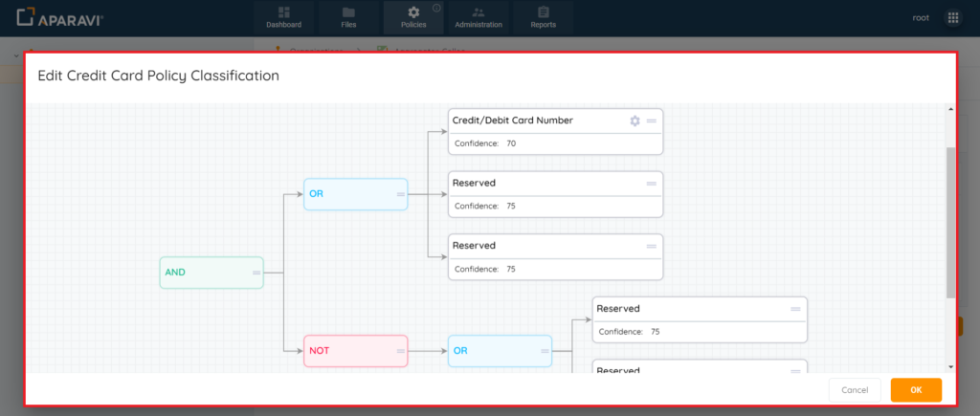980x416 pixels.
Task: Open the Dashboard tab in top navigation
Action: pos(283,17)
